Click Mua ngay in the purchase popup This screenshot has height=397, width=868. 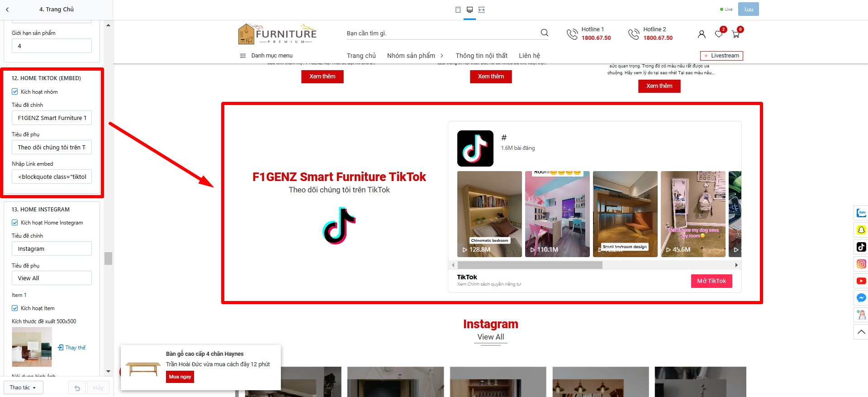[x=180, y=377]
